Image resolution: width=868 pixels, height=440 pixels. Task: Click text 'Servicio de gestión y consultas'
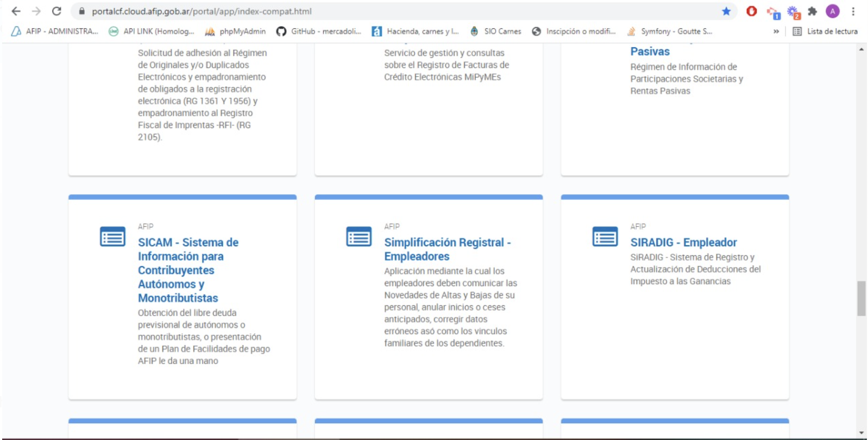coord(444,53)
